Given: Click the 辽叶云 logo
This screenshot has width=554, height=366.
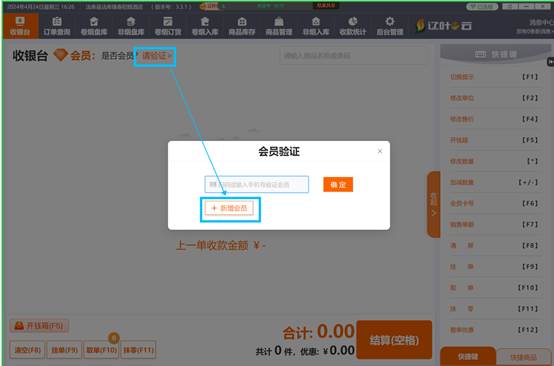Looking at the screenshot, I should click(x=443, y=25).
